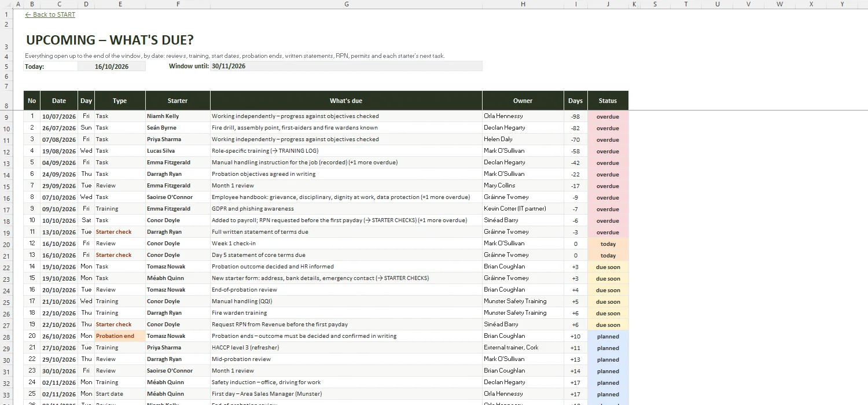Select the cell 'Fire warden training'
The width and height of the screenshot is (868, 405).
coord(346,313)
